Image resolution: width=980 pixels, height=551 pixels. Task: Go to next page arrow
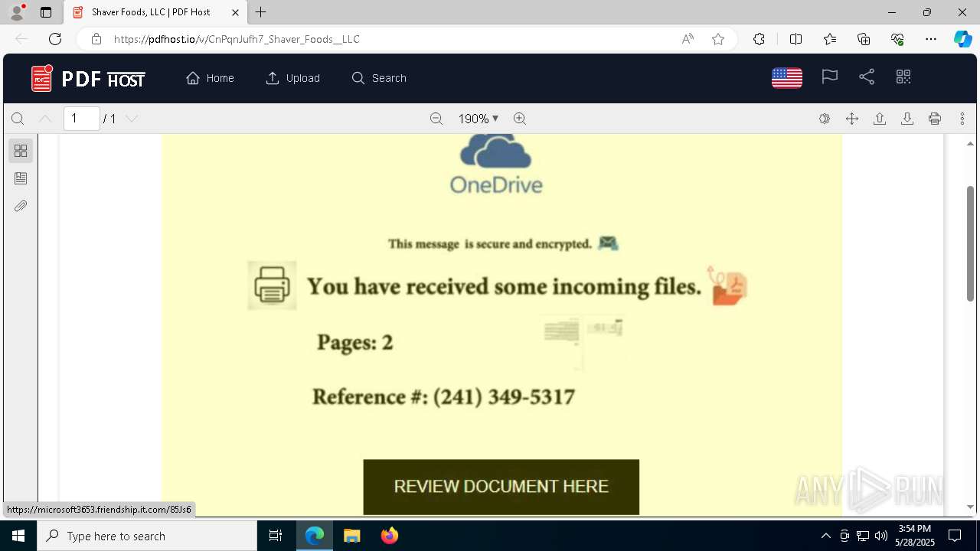click(132, 119)
